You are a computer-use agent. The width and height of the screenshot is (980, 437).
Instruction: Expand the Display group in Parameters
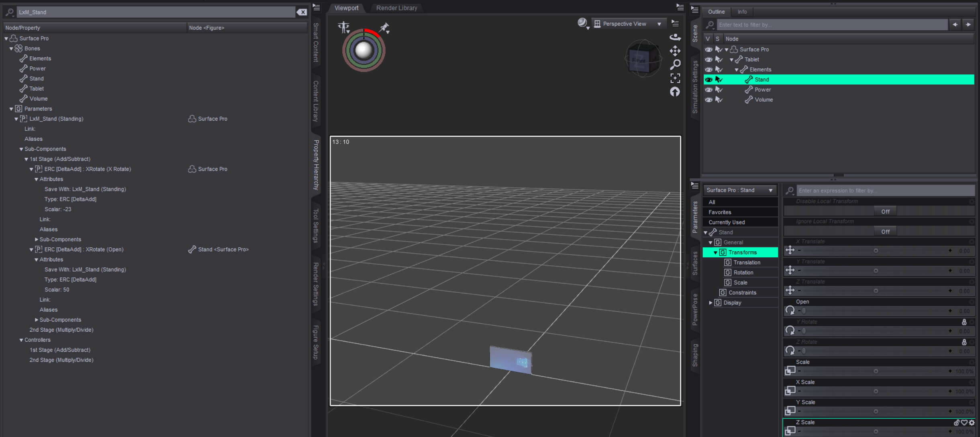(x=710, y=303)
